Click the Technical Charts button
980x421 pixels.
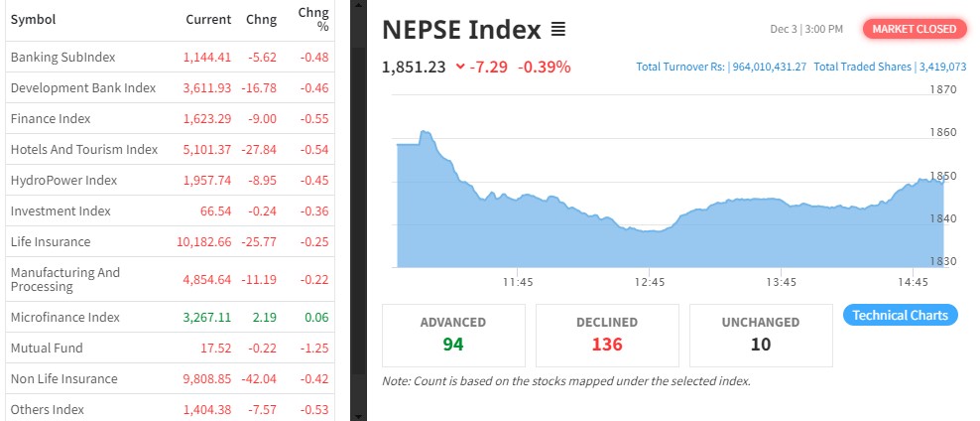coord(900,315)
